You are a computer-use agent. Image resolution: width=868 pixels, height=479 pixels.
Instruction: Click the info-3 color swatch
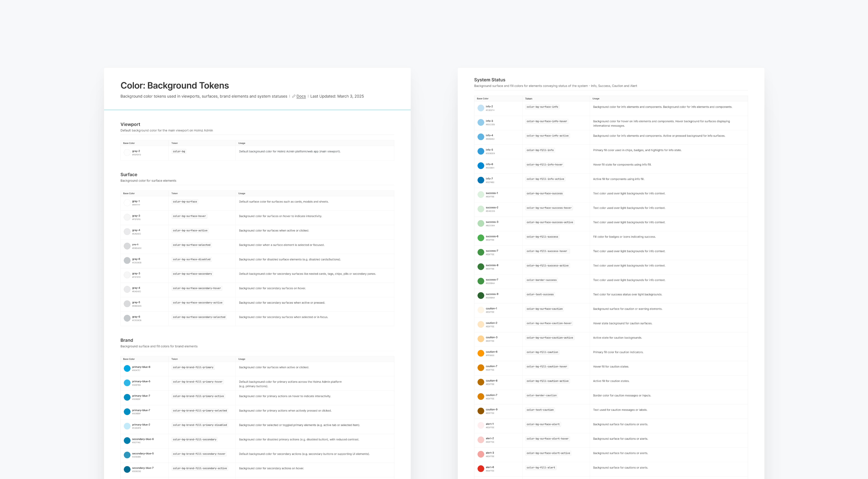(481, 122)
